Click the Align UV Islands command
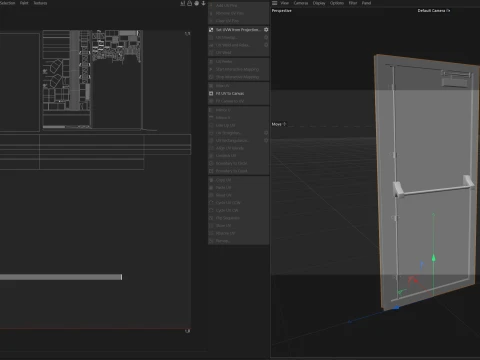 tap(238, 148)
